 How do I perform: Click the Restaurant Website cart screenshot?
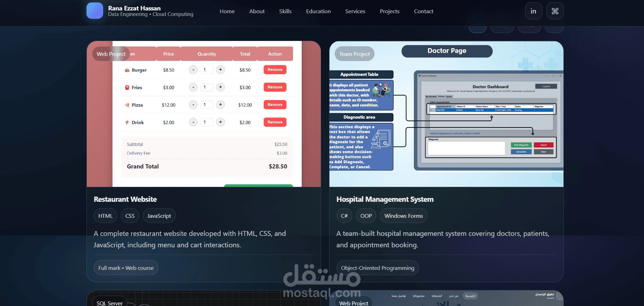204,114
